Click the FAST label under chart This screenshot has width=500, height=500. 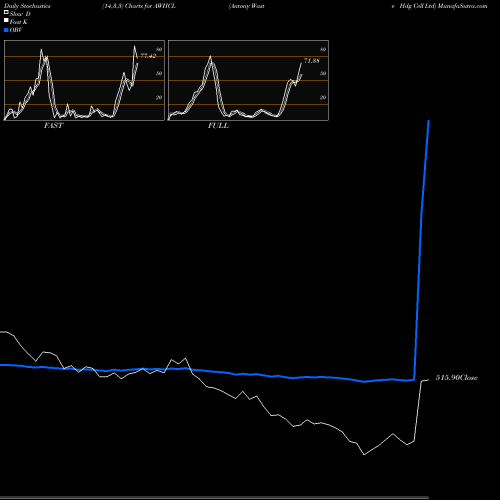coord(53,126)
